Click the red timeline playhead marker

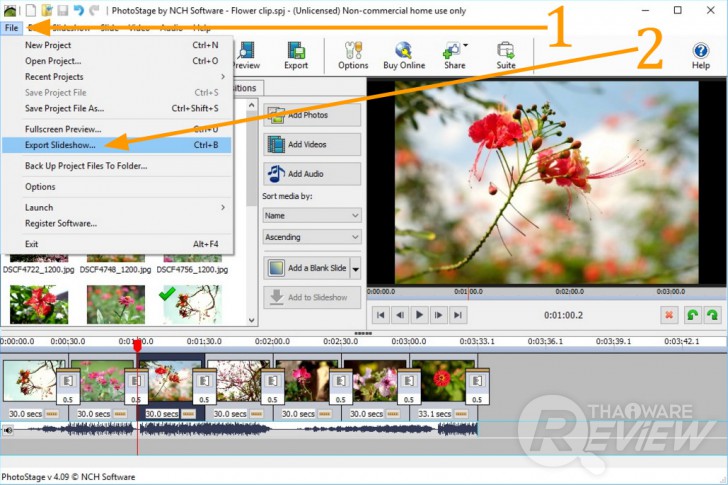[137, 345]
